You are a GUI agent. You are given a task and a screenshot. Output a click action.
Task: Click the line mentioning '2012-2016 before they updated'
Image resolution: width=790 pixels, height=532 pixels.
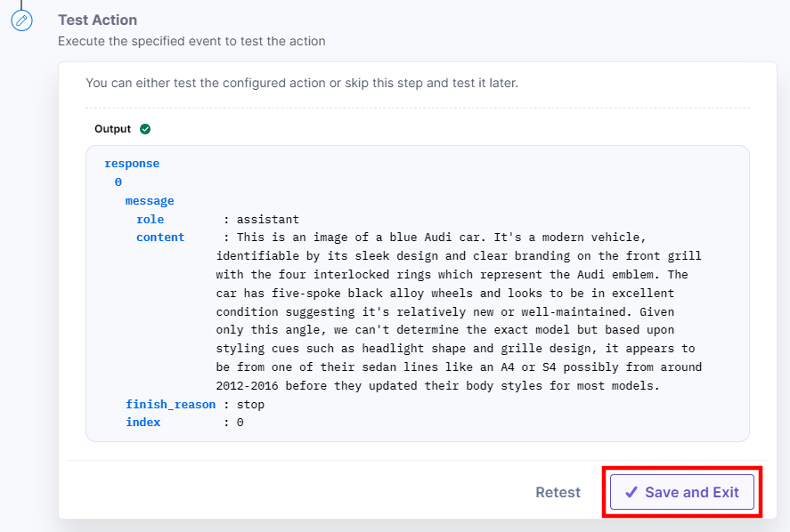pos(438,386)
